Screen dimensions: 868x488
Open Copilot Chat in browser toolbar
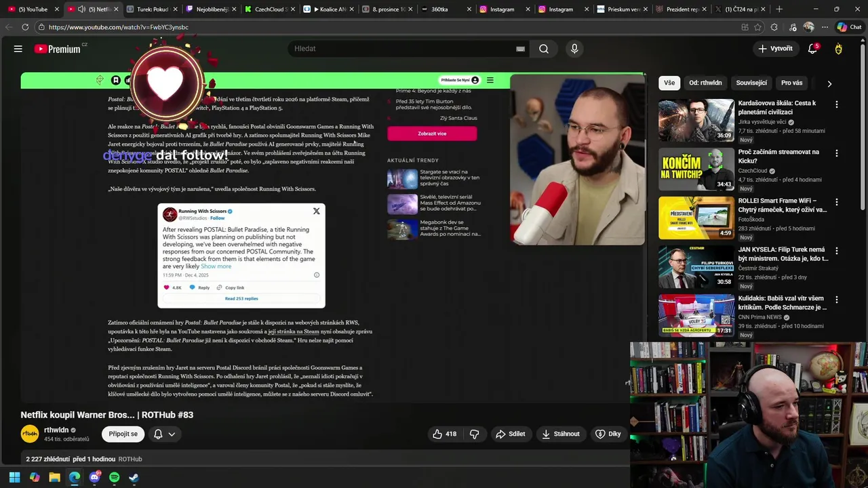point(849,27)
